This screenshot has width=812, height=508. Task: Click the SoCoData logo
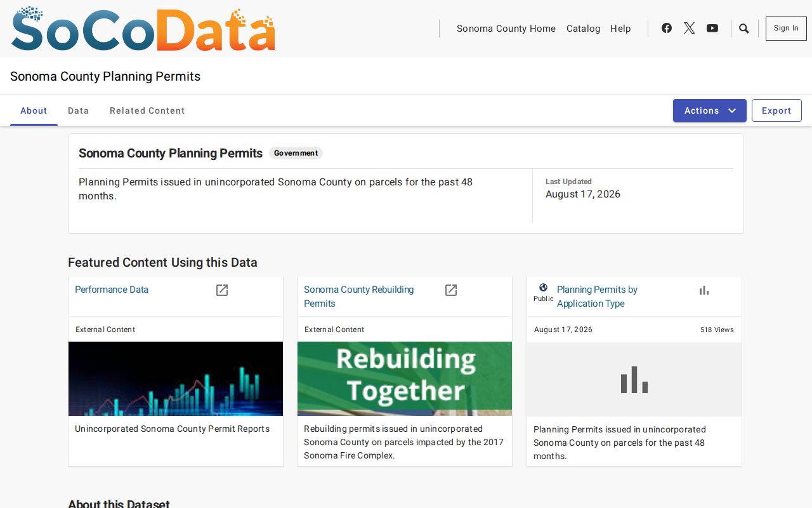click(x=143, y=29)
